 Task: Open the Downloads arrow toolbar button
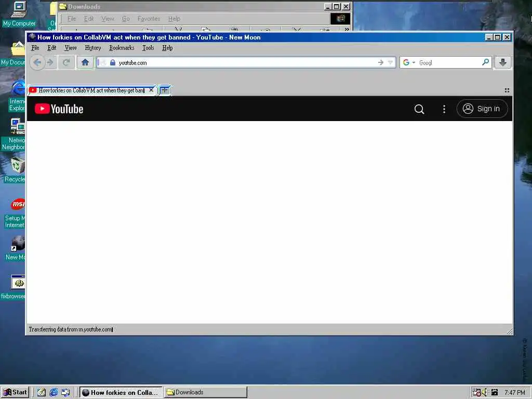coord(503,62)
